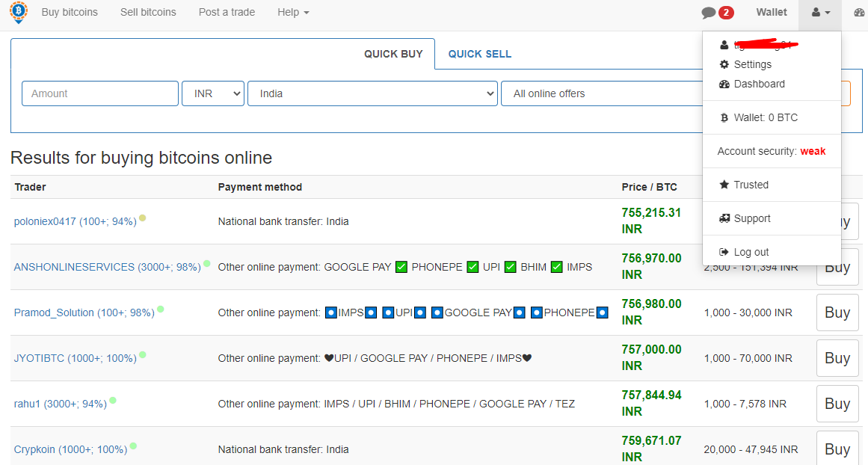Click JYOTIBTC's UPI / GOOGLE PAY payment text

(x=375, y=358)
